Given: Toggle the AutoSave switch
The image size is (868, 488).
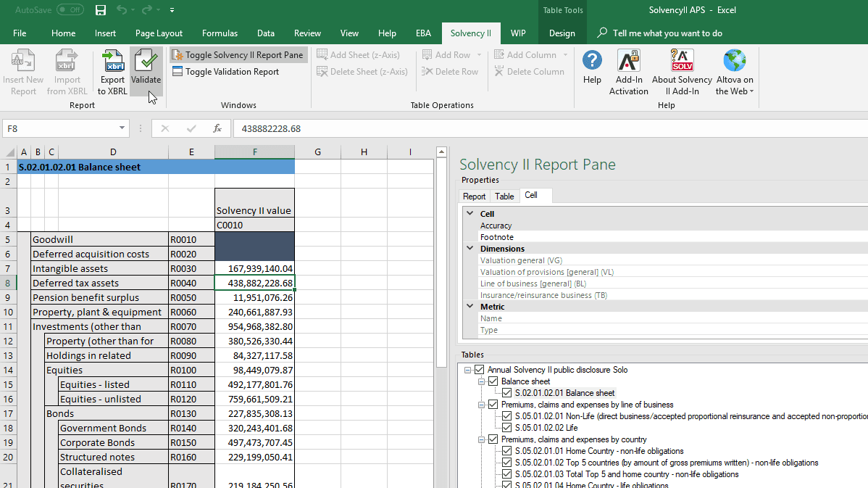Looking at the screenshot, I should point(70,10).
